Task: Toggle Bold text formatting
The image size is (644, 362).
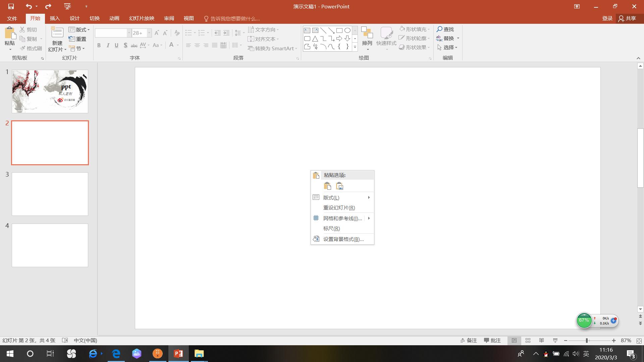Action: click(x=99, y=45)
